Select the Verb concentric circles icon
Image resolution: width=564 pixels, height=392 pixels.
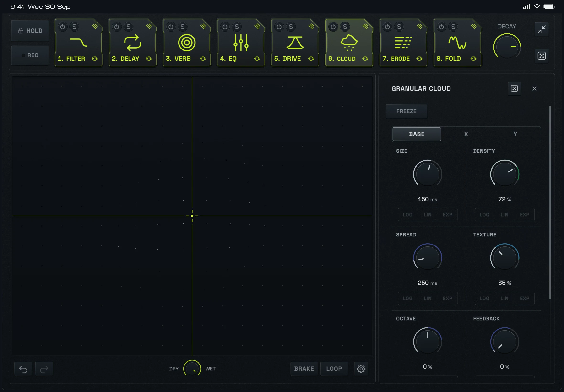coord(187,43)
